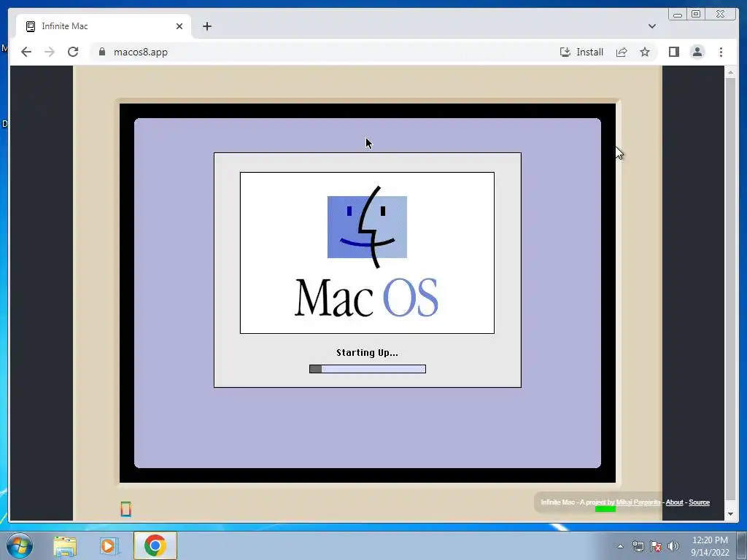Click the Chrome taskbar icon
This screenshot has width=747, height=560.
tap(155, 545)
